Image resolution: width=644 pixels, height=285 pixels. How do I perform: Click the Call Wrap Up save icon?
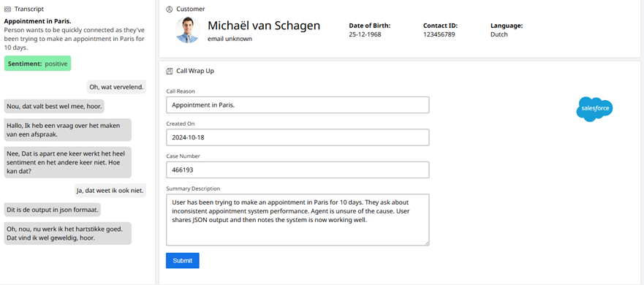169,71
